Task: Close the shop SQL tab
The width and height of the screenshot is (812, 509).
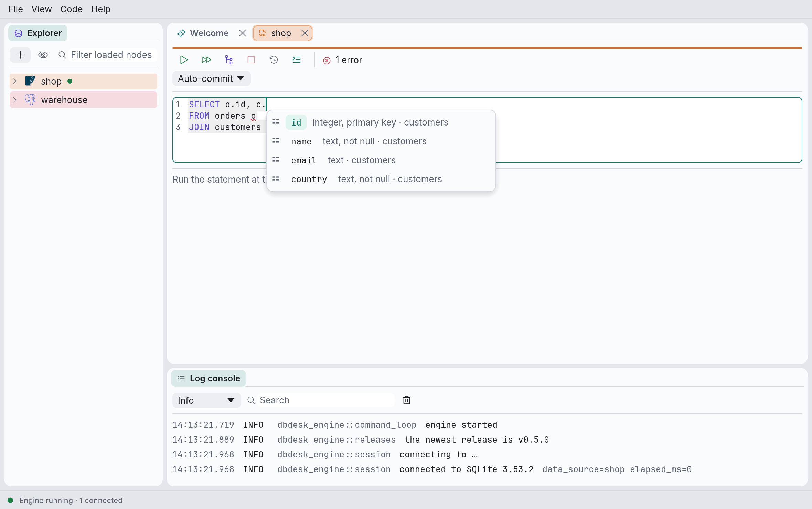Action: [304, 33]
